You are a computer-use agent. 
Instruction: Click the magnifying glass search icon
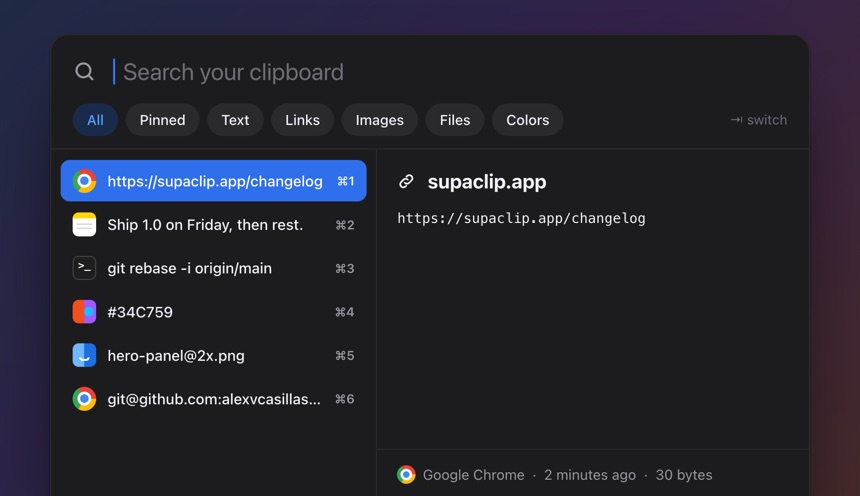[84, 71]
